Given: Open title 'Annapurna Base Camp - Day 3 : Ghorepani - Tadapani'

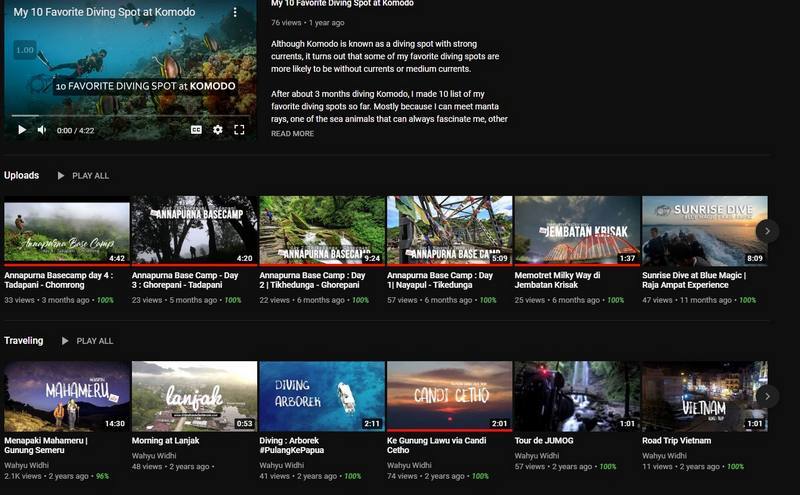Looking at the screenshot, I should pos(185,280).
